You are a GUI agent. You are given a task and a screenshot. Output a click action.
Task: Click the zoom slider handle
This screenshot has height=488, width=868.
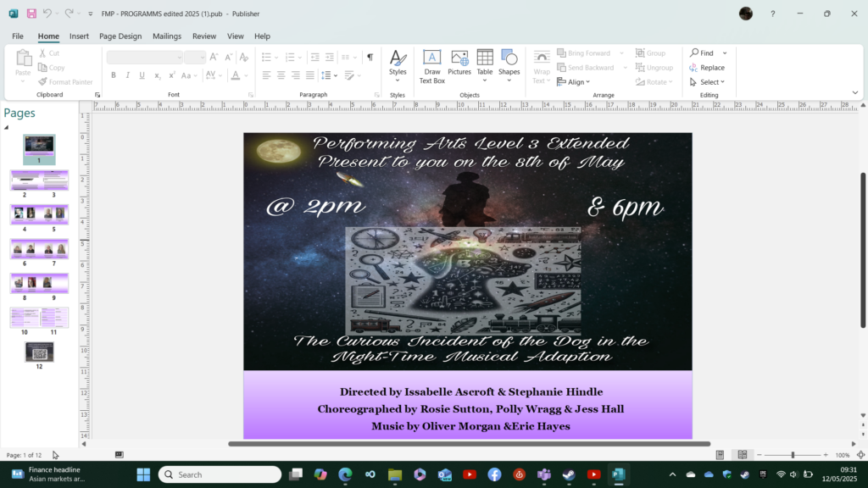793,455
